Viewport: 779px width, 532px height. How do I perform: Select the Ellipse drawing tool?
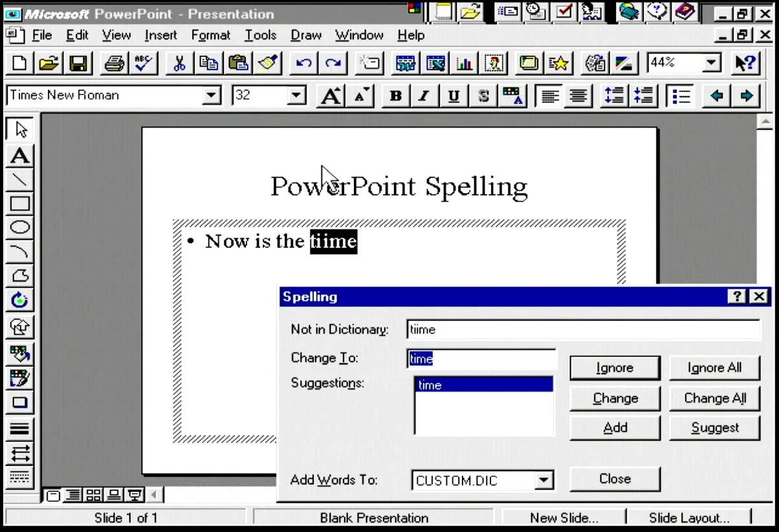(20, 228)
